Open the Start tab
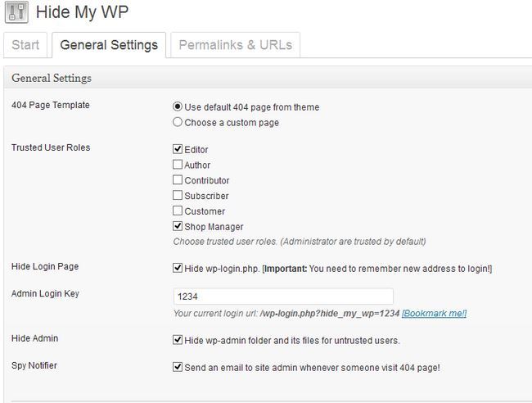 pyautogui.click(x=25, y=45)
